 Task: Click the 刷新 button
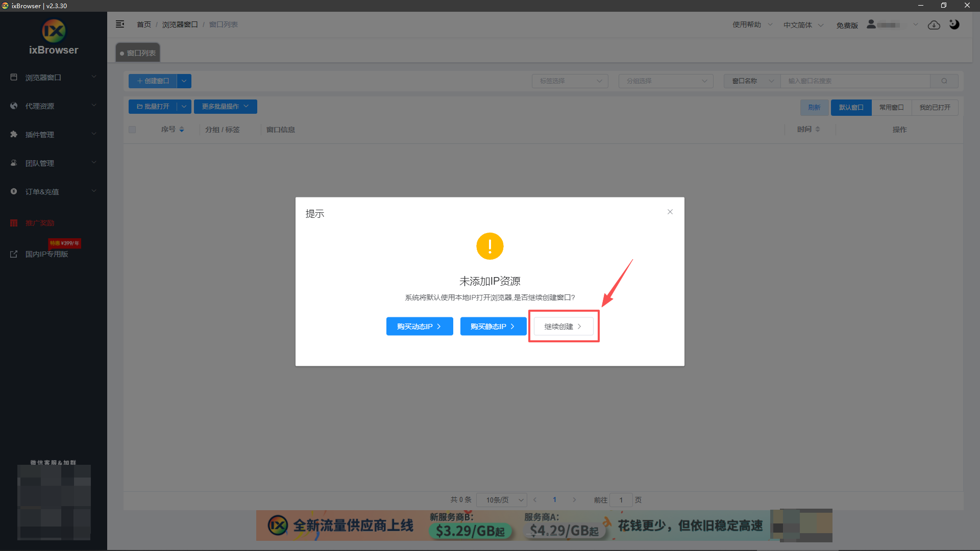(x=814, y=108)
